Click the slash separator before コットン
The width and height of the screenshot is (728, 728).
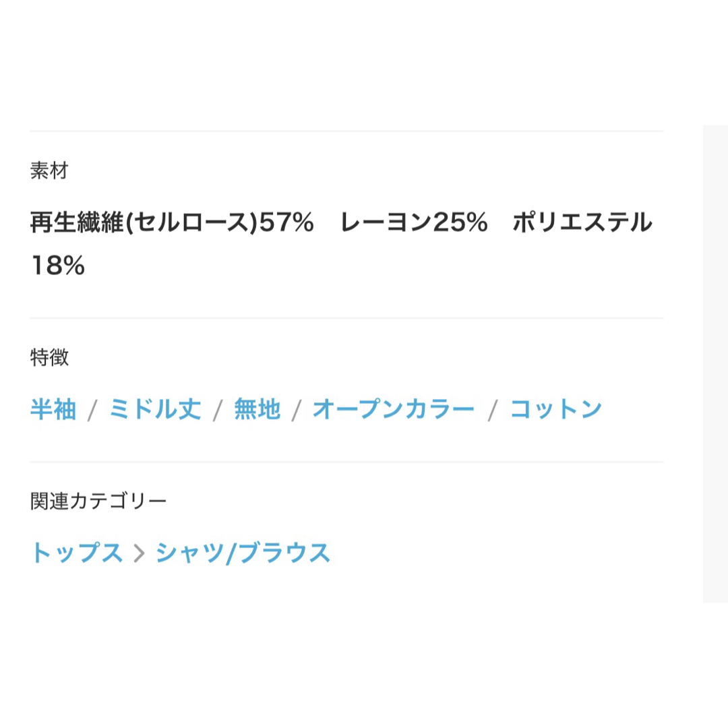493,411
